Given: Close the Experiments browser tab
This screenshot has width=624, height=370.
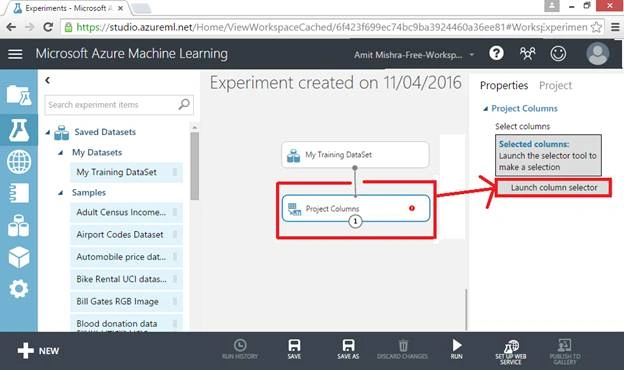Looking at the screenshot, I should point(121,8).
